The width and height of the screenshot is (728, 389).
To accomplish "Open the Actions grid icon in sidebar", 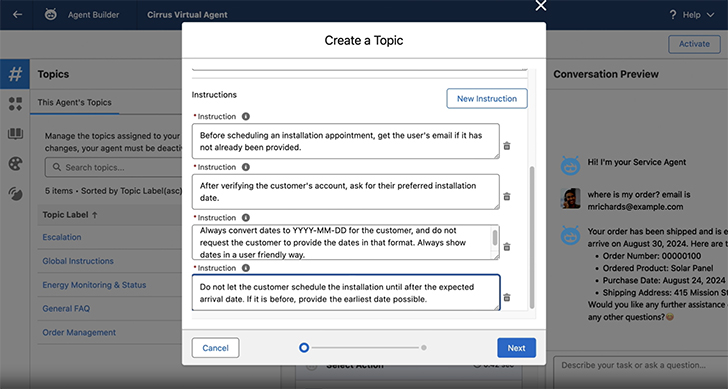I will [x=15, y=104].
